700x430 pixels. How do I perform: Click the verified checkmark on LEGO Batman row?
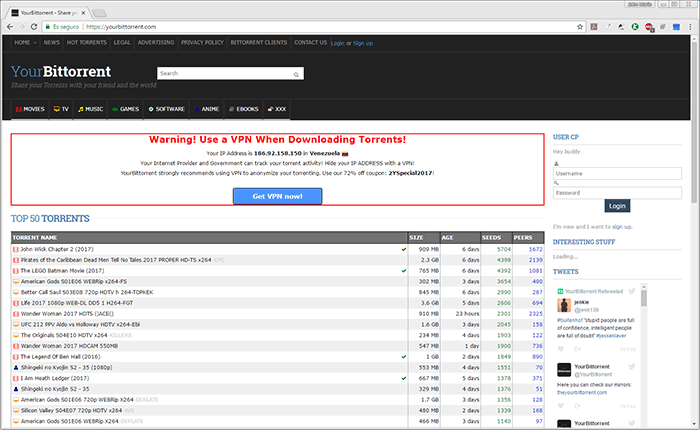[x=404, y=271]
